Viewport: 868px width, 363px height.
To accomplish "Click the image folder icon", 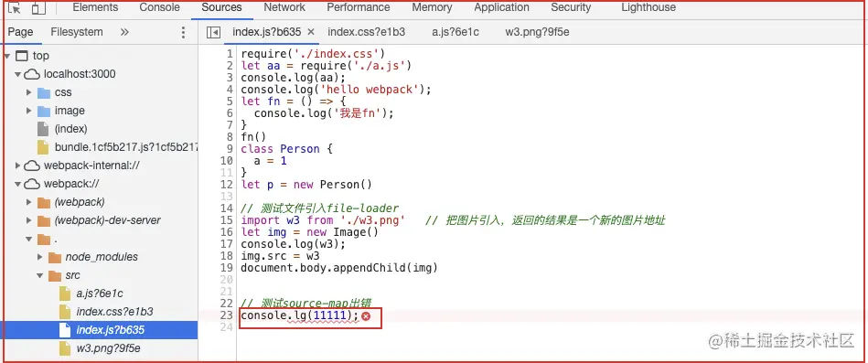I will pos(44,111).
